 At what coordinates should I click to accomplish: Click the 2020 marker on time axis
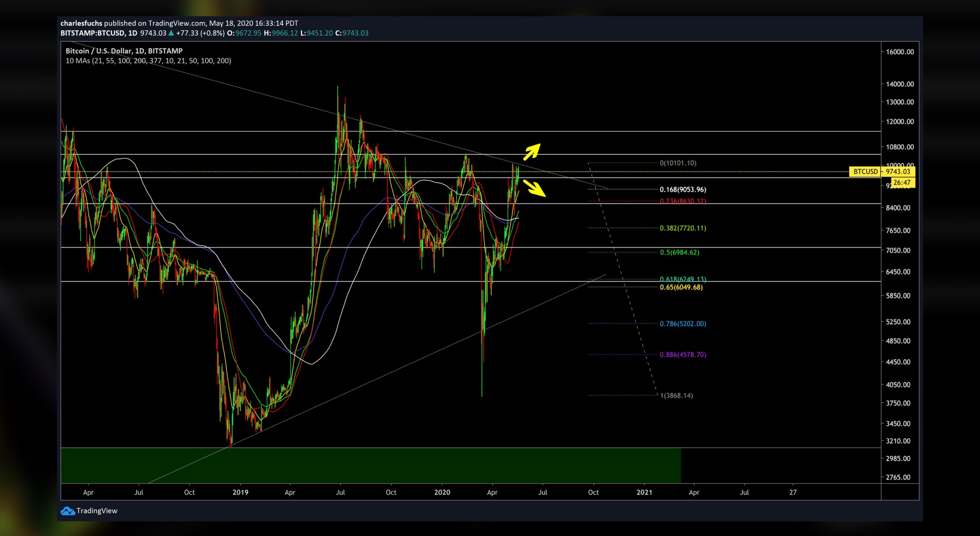442,492
